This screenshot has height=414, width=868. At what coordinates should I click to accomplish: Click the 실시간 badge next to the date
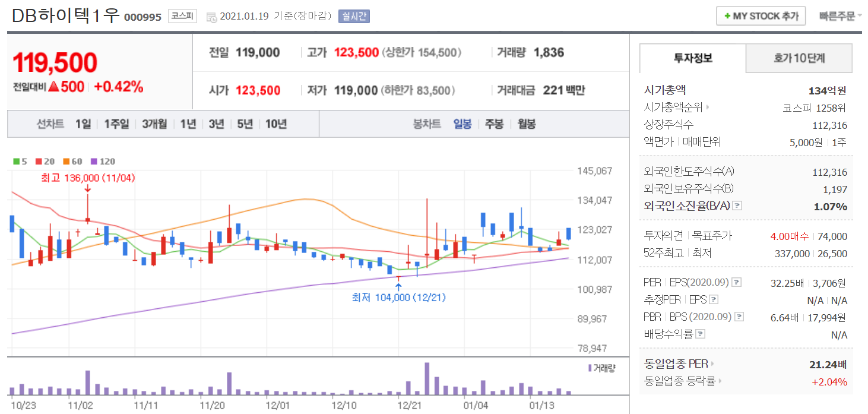pos(354,16)
